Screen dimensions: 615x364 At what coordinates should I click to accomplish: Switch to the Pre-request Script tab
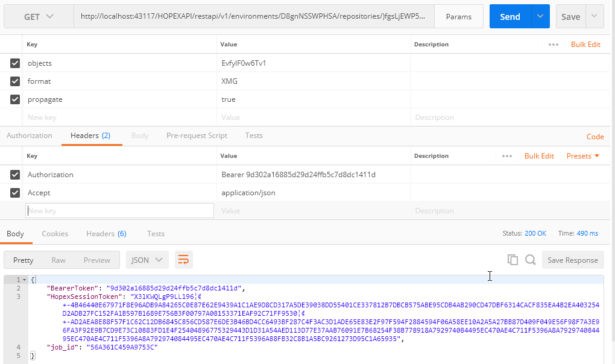(197, 136)
